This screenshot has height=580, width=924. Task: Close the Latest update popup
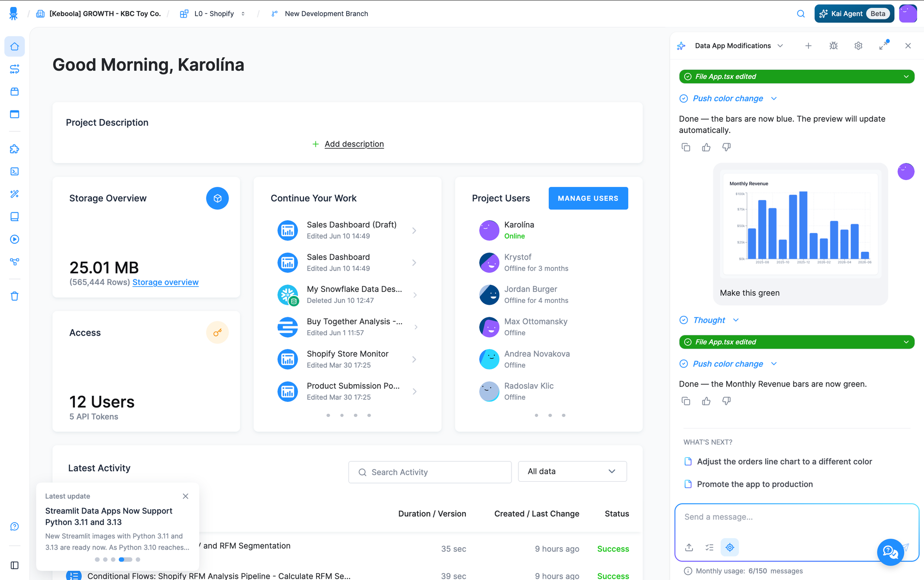pyautogui.click(x=186, y=496)
